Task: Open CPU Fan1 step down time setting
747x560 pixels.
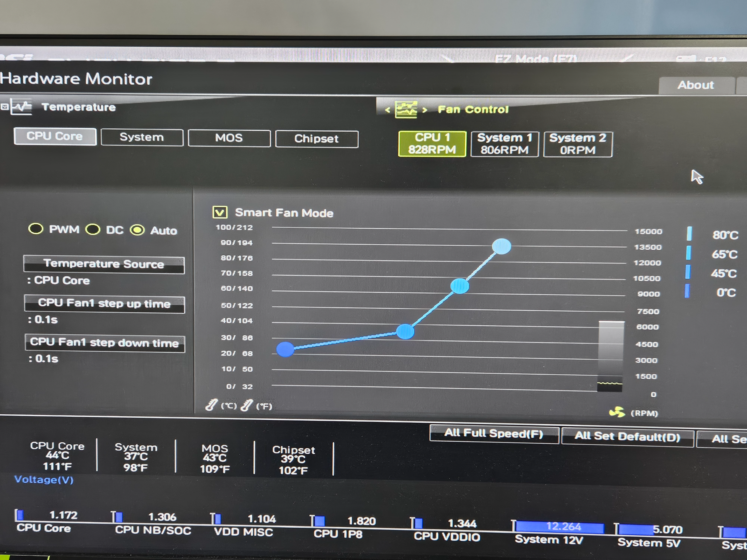Action: (105, 343)
